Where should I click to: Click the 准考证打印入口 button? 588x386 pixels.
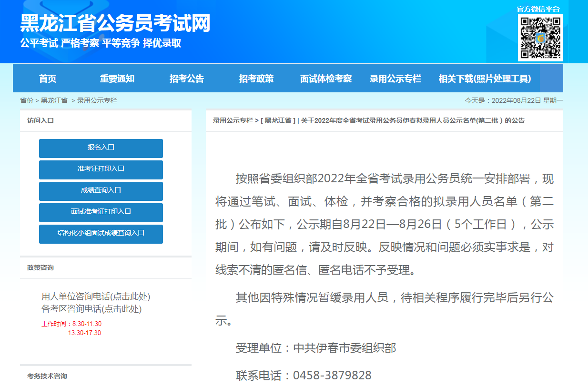click(x=101, y=169)
